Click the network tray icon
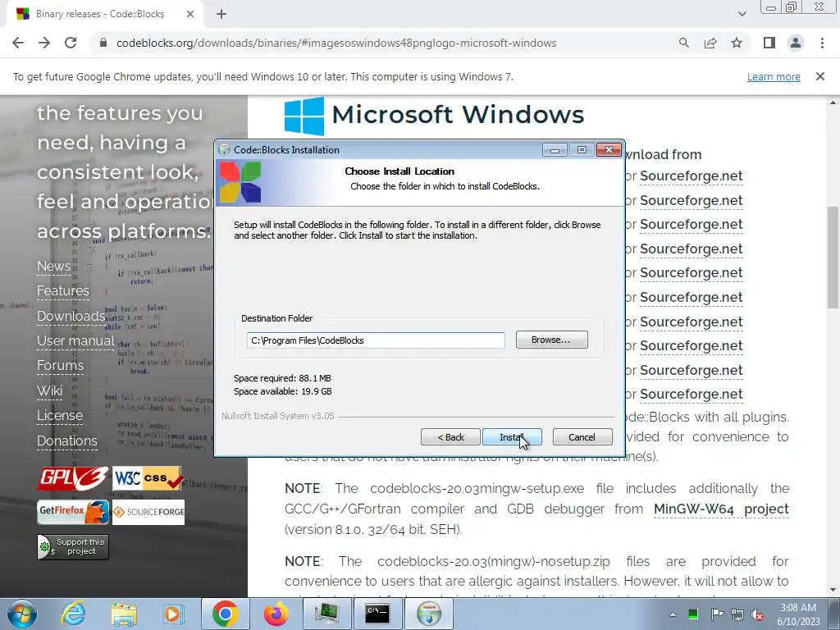 [737, 614]
